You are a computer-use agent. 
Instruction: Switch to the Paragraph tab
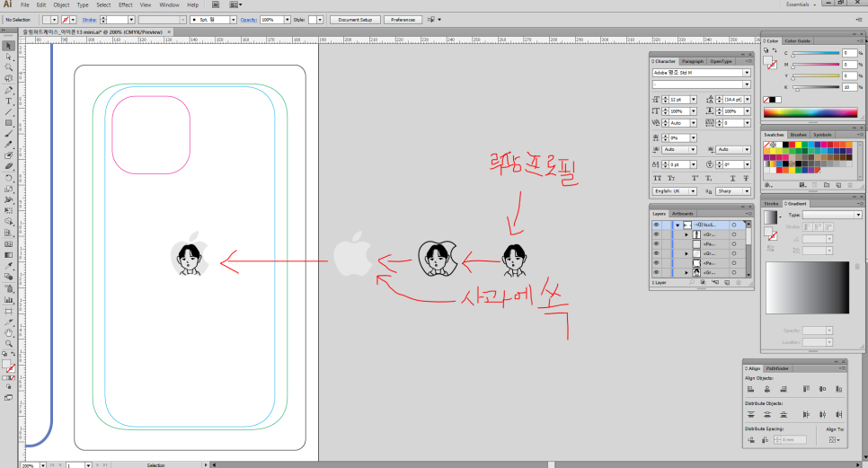693,61
